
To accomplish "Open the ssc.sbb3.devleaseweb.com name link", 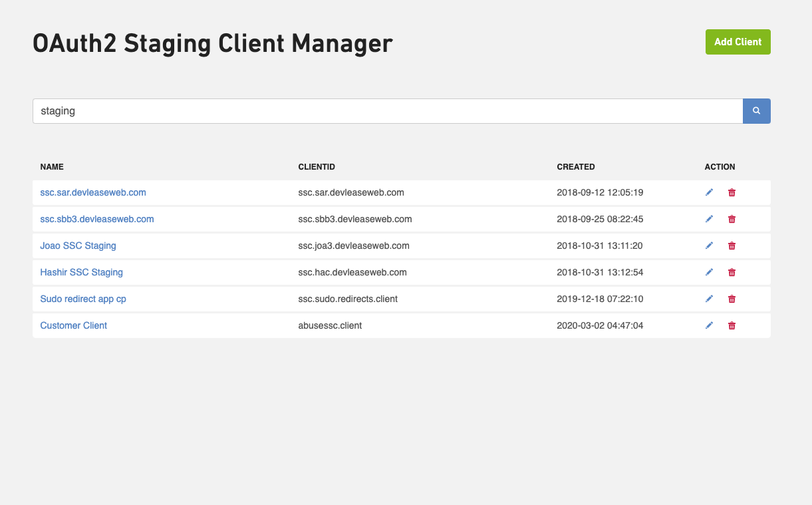I will (x=97, y=219).
